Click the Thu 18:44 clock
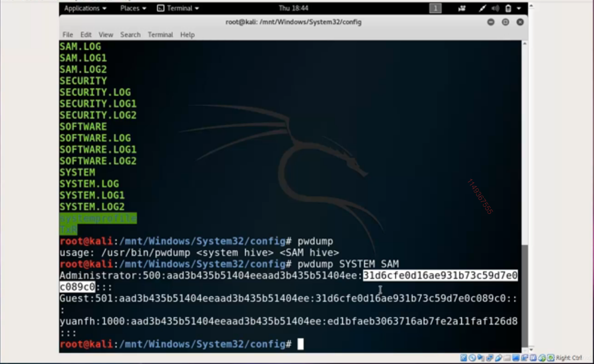 [293, 8]
